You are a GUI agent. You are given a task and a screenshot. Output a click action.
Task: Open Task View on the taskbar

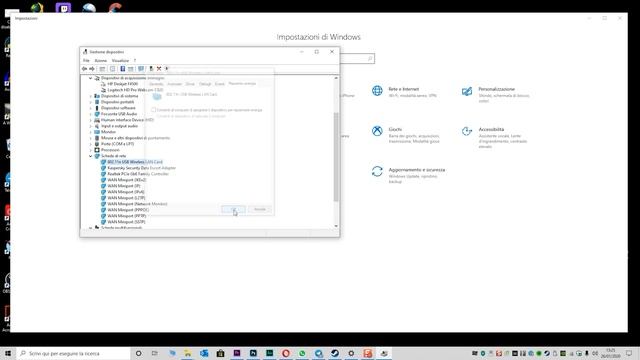[155, 353]
